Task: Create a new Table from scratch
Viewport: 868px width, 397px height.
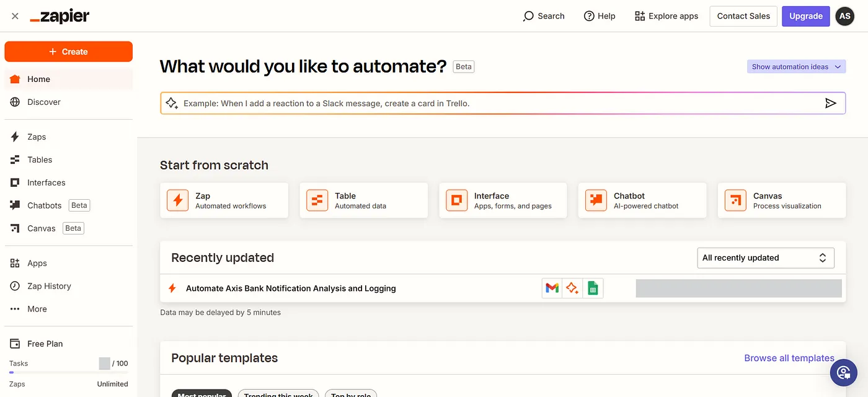Action: click(363, 200)
